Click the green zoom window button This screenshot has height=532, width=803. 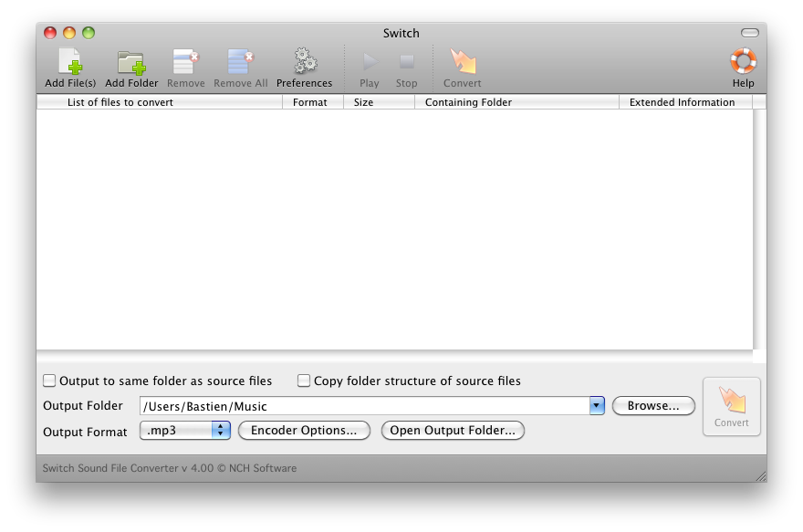[89, 33]
